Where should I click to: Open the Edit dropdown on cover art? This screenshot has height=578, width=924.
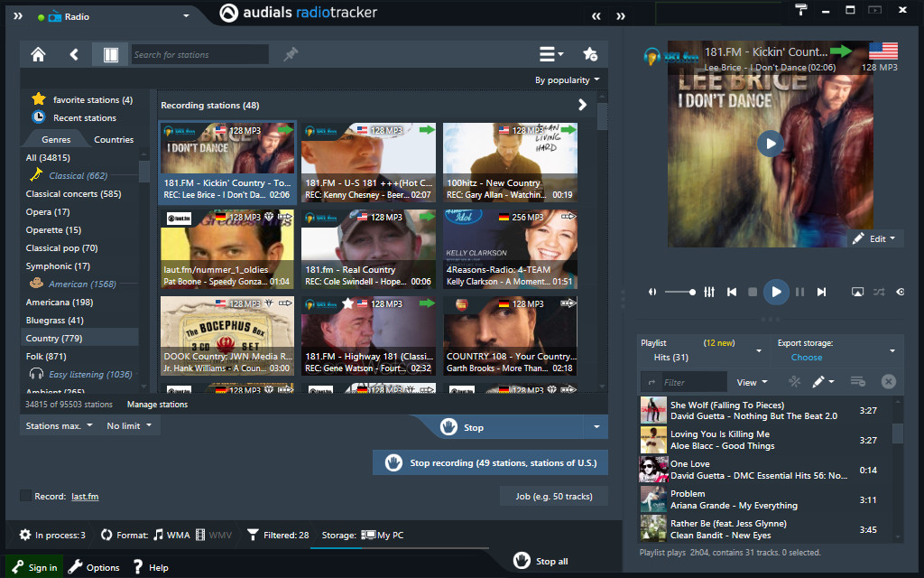point(875,238)
